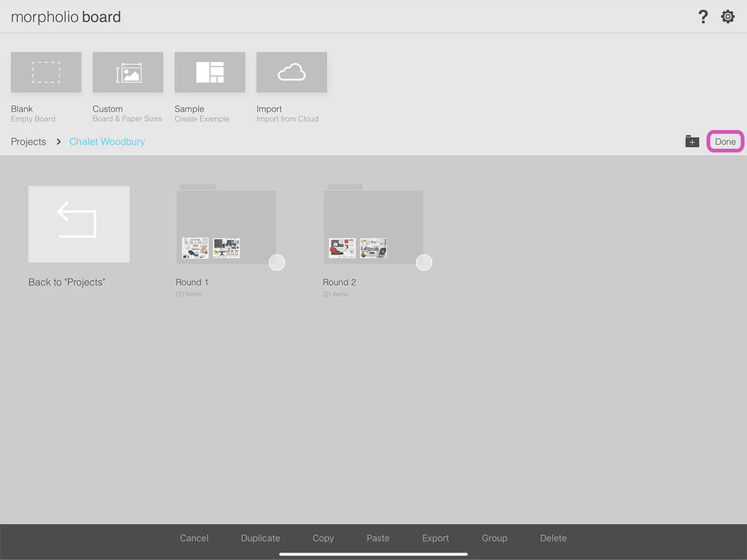Click Chalet Woodbury breadcrumb label
Viewport: 747px width, 560px height.
[107, 142]
